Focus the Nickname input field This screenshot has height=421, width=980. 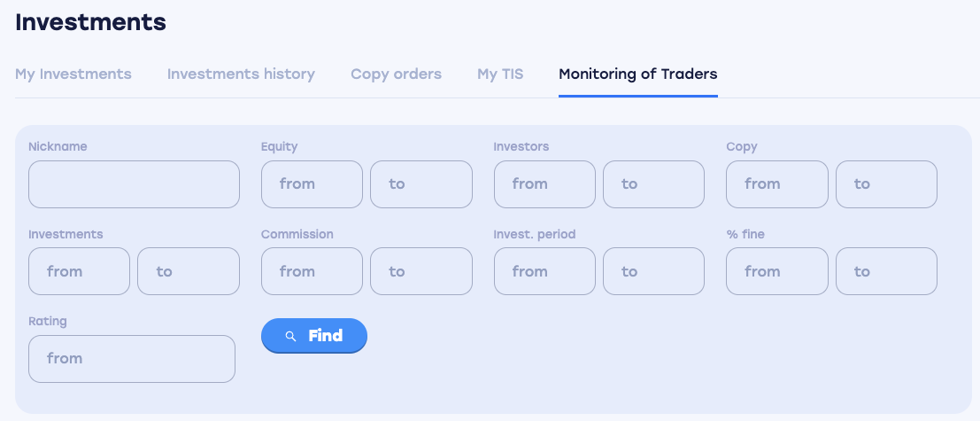(x=134, y=184)
